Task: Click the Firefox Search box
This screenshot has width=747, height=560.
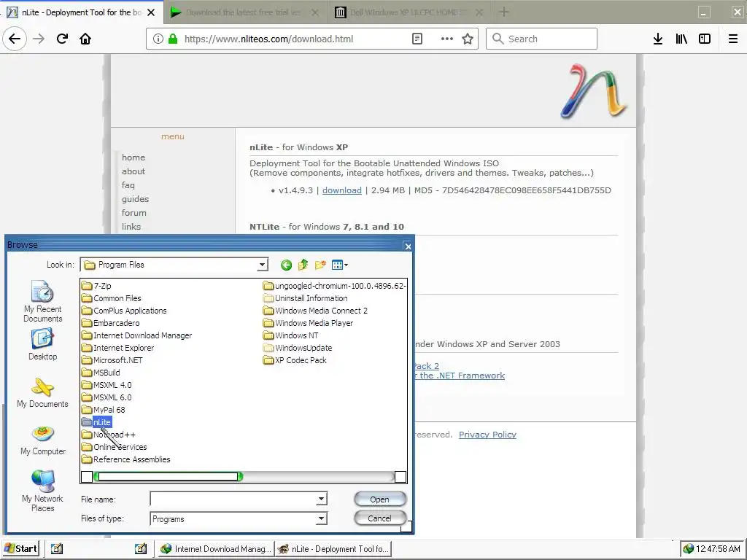Action: 541,39
